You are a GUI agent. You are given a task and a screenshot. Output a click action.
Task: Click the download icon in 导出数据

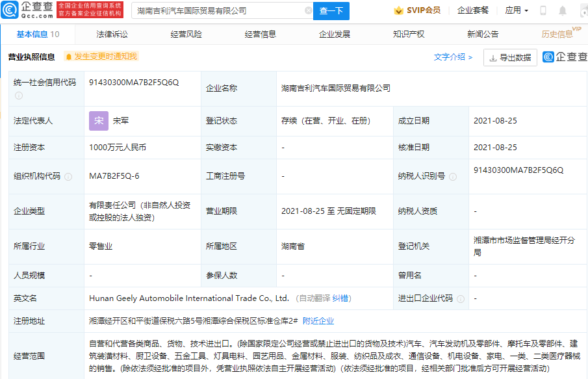click(x=493, y=58)
